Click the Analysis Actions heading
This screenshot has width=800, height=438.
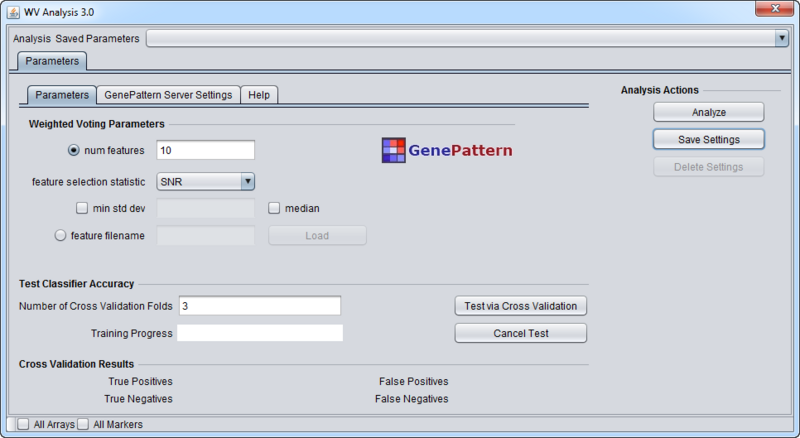pyautogui.click(x=660, y=90)
